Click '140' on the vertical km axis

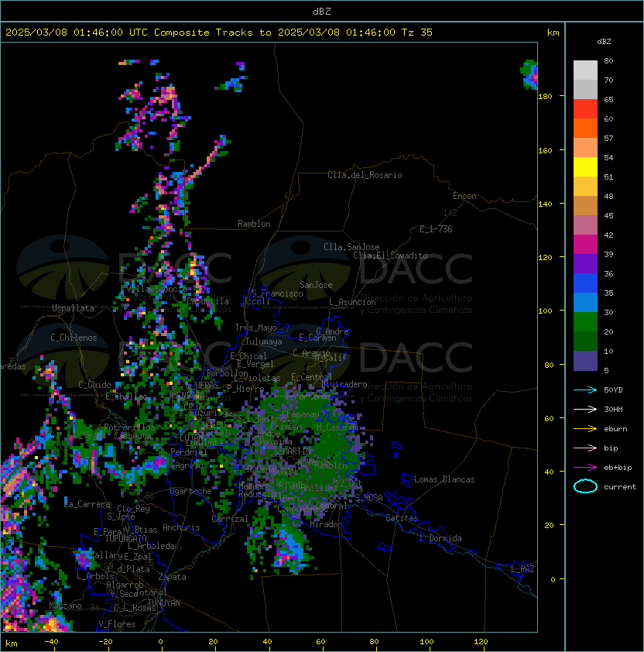click(545, 204)
